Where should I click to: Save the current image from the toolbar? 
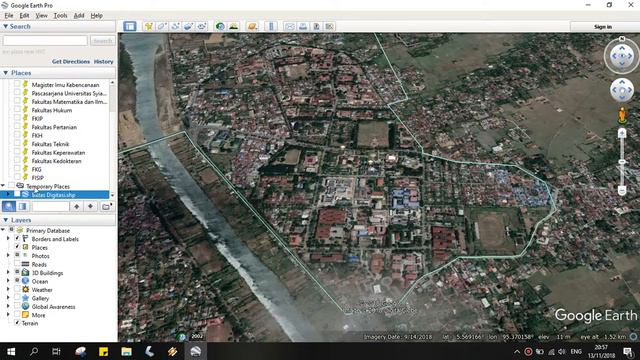(316, 27)
